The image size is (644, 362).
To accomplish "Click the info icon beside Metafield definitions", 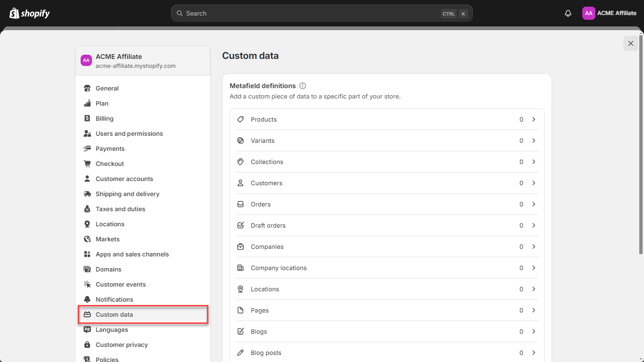I will tap(303, 86).
